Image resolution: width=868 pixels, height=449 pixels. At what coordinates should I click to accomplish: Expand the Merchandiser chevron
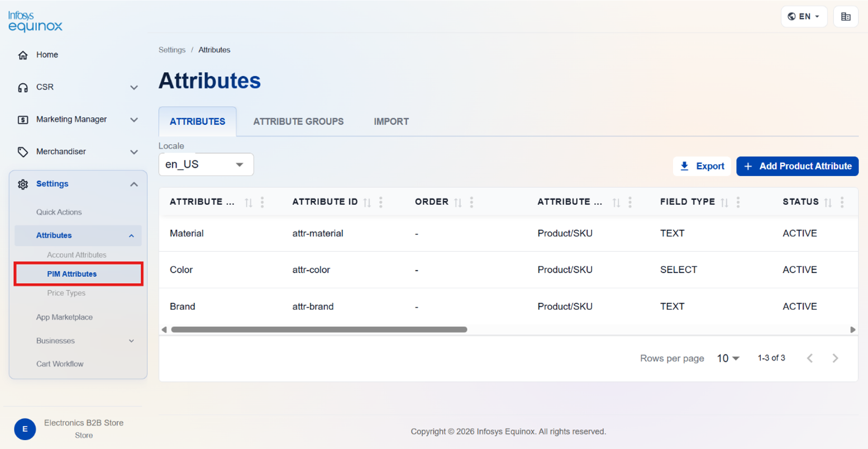point(134,152)
